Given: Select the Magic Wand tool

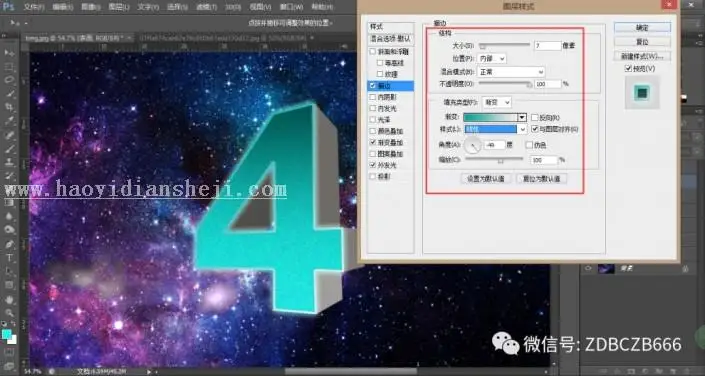Looking at the screenshot, I should coord(9,94).
